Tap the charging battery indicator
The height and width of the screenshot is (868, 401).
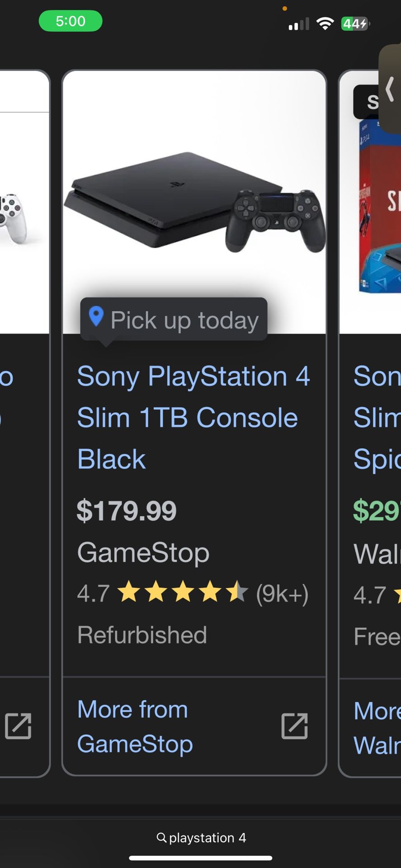(x=355, y=24)
